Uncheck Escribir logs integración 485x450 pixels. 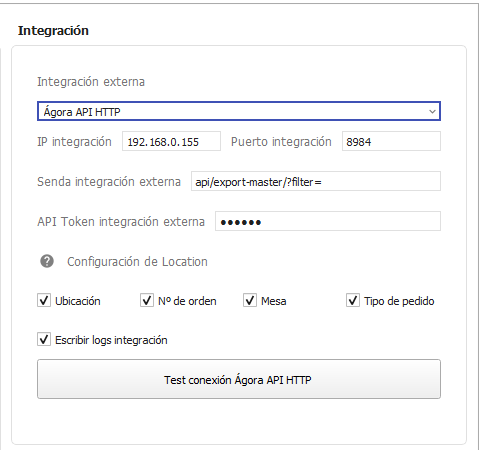pyautogui.click(x=44, y=339)
